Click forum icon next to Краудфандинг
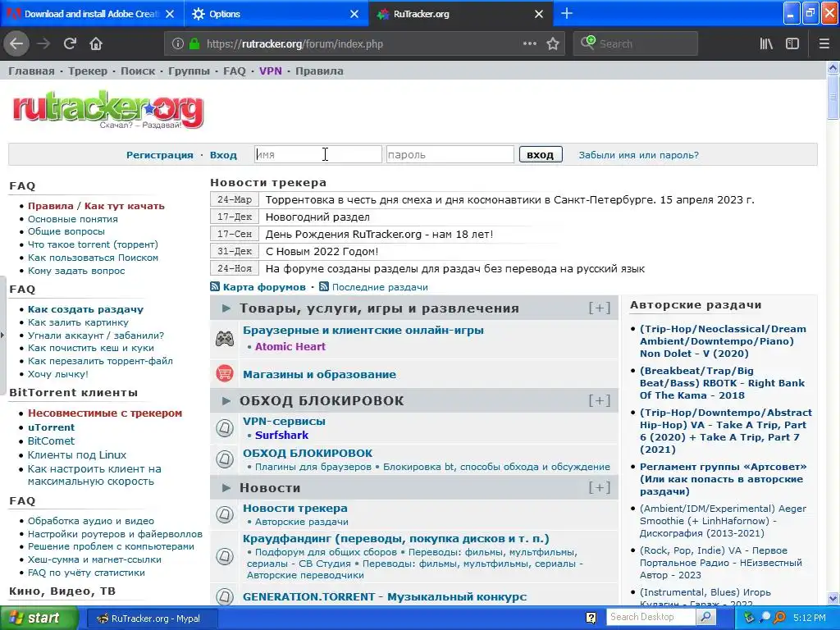The height and width of the screenshot is (630, 840). pos(225,557)
